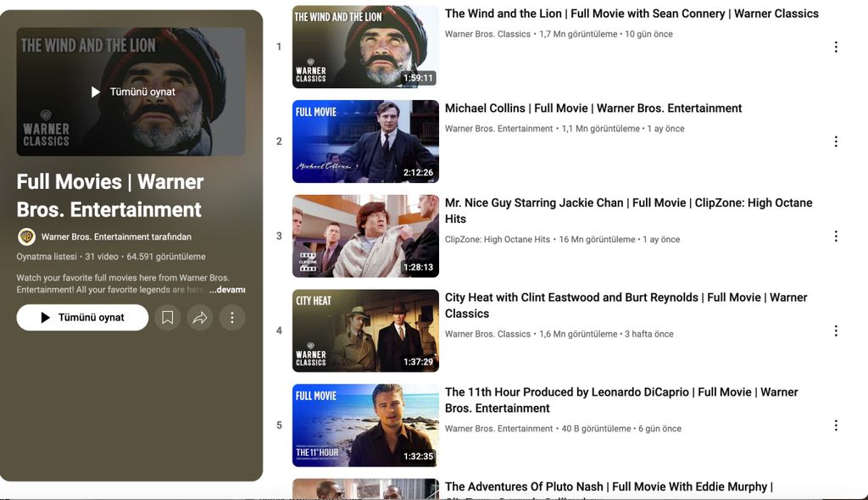Image resolution: width=868 pixels, height=500 pixels.
Task: Click the Tümünü oynat button
Action: click(x=82, y=317)
